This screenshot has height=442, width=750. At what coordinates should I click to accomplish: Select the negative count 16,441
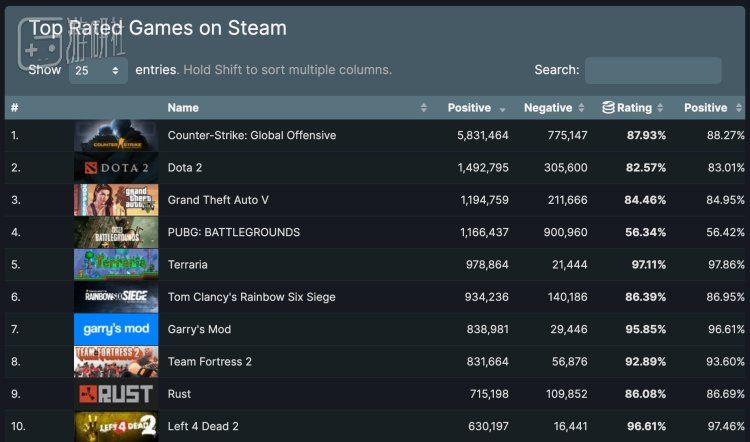tap(569, 426)
